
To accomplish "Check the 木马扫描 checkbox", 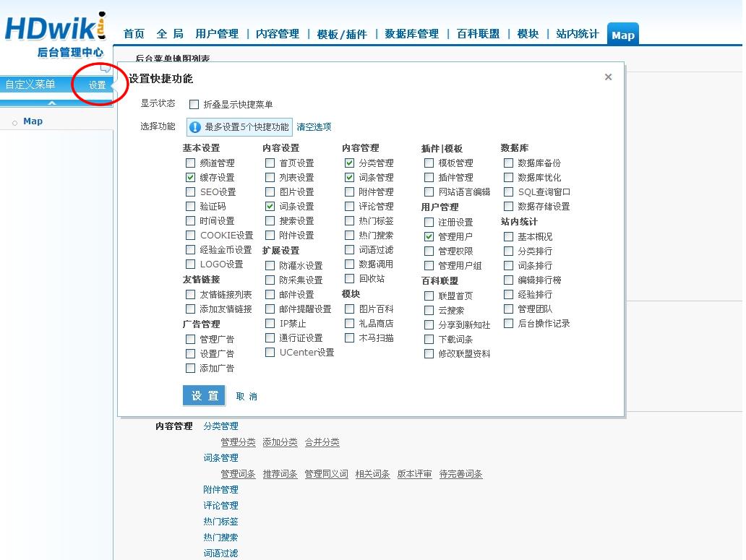I will pos(349,338).
